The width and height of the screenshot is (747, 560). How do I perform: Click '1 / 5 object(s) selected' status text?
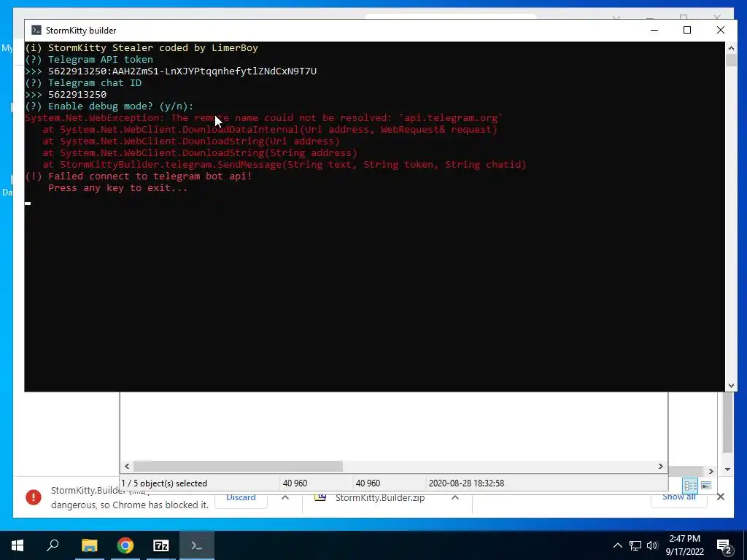pyautogui.click(x=164, y=483)
